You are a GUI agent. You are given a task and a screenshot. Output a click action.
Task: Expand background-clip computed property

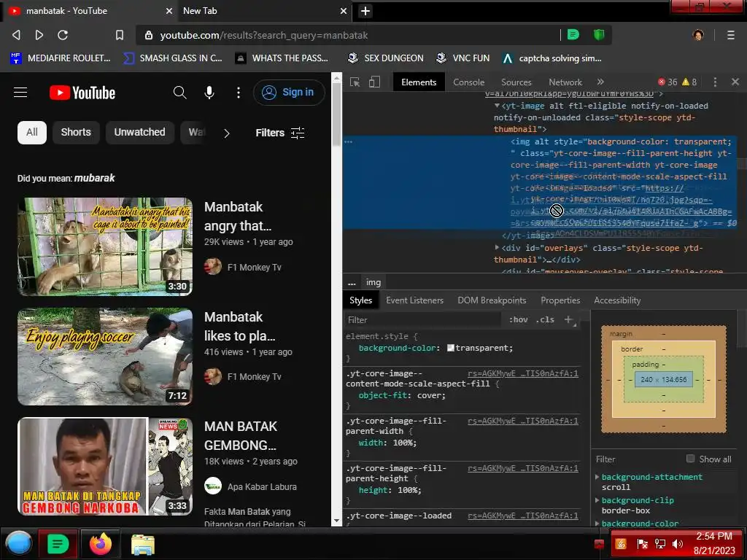597,500
